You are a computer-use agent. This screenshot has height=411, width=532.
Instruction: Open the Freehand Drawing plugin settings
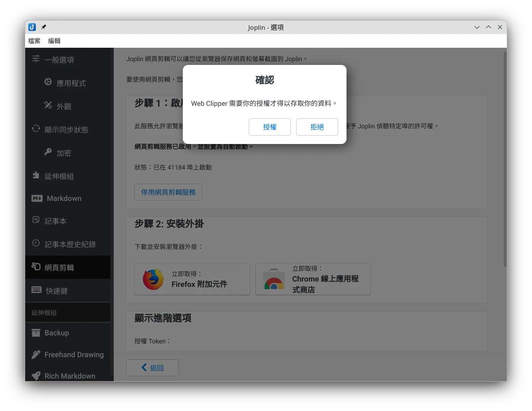click(68, 354)
